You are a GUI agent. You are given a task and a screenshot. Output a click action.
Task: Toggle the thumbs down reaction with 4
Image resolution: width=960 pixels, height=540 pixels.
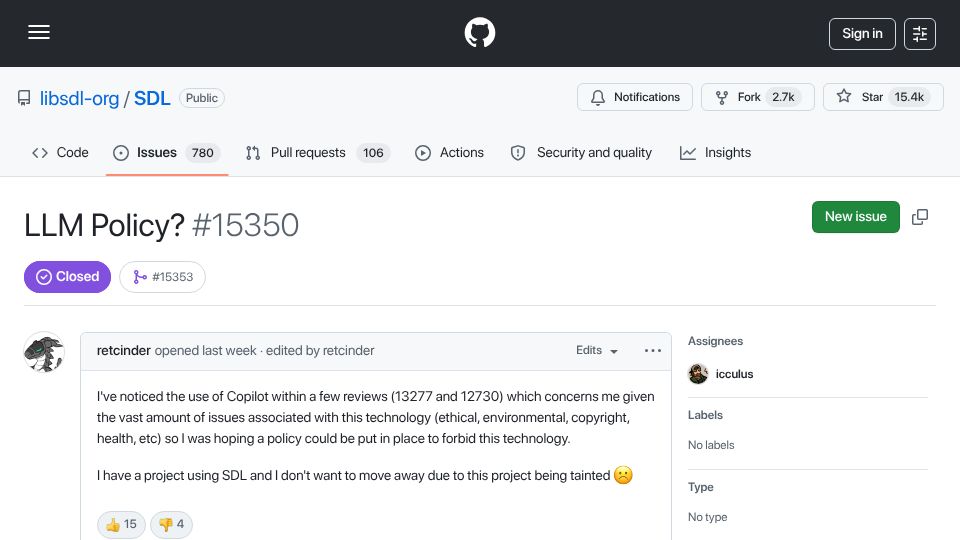(171, 524)
